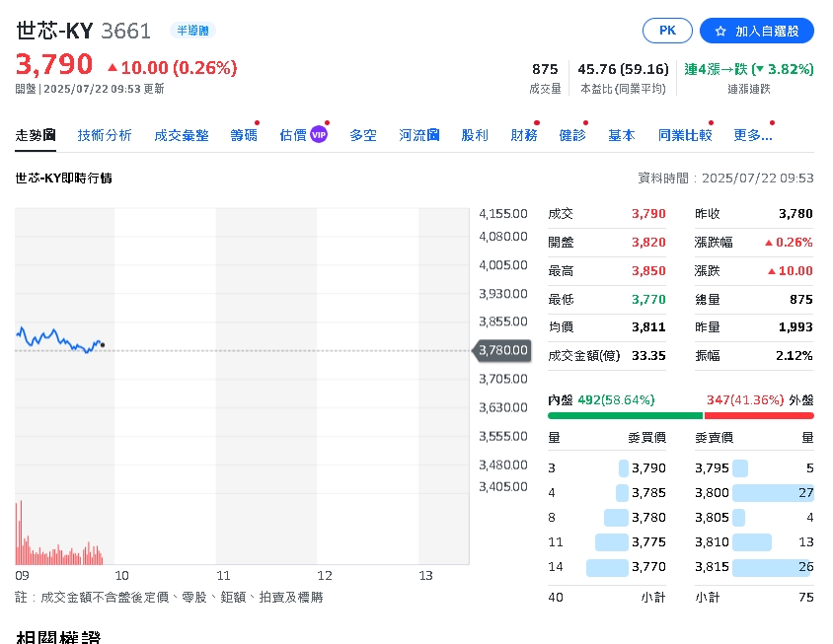Click the 3,780.00 price marker on chart axis
The image size is (833, 644).
point(501,350)
